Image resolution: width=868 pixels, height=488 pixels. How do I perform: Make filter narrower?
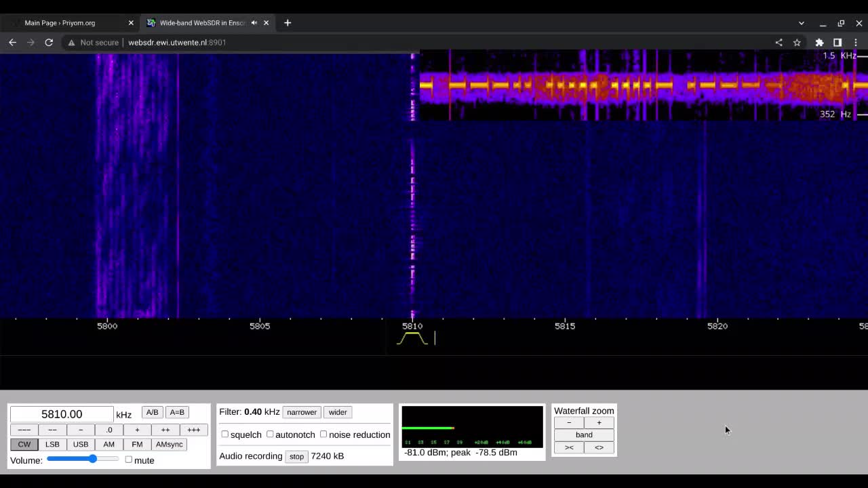click(302, 412)
